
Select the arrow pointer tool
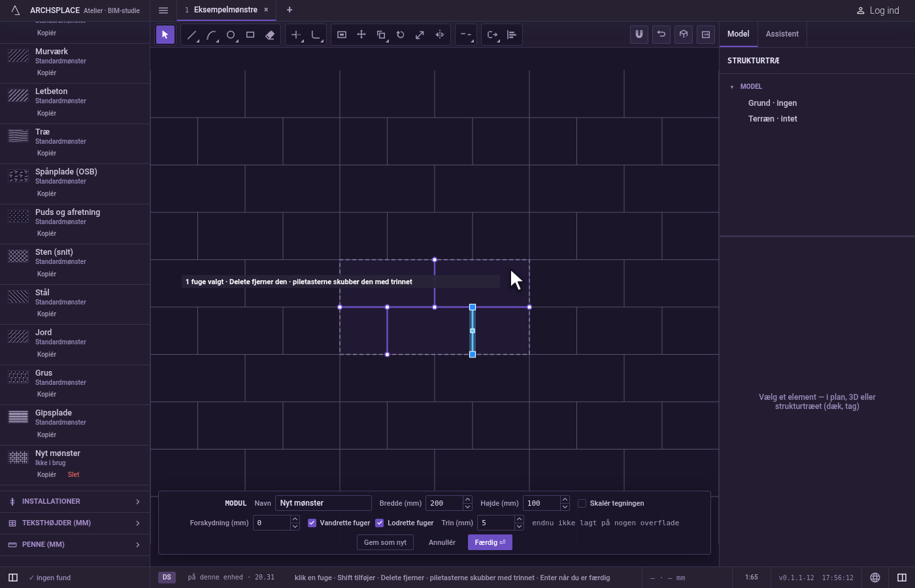tap(165, 35)
